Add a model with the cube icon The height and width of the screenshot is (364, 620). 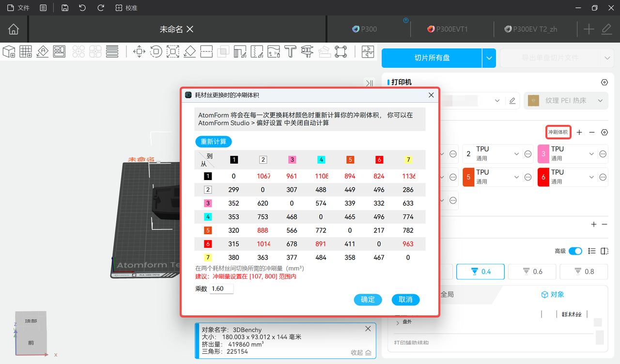(9, 51)
